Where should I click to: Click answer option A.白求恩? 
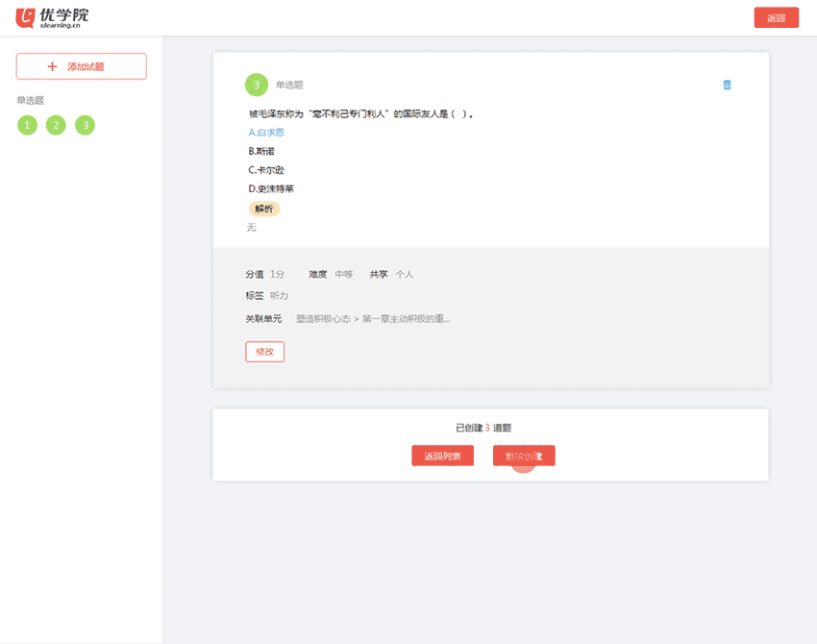(x=266, y=133)
